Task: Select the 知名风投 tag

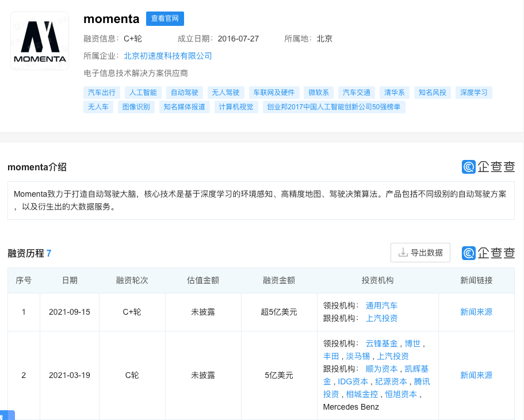Action: point(433,93)
